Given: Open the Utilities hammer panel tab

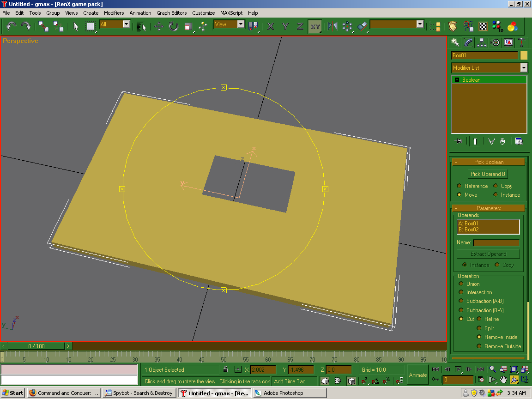Looking at the screenshot, I should point(521,42).
